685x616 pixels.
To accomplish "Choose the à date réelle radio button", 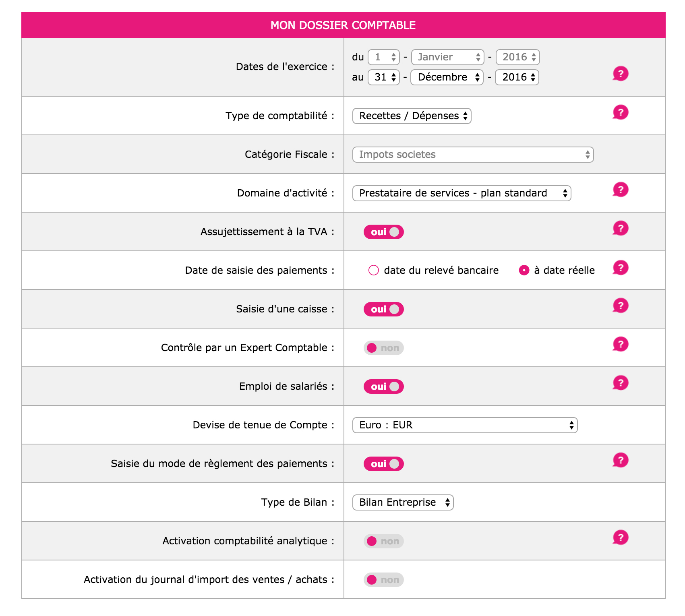I will [524, 270].
